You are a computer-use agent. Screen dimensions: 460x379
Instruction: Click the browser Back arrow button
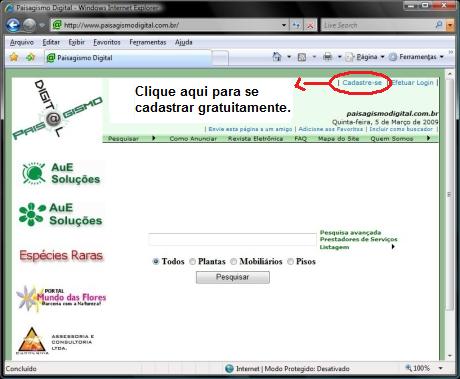click(13, 25)
